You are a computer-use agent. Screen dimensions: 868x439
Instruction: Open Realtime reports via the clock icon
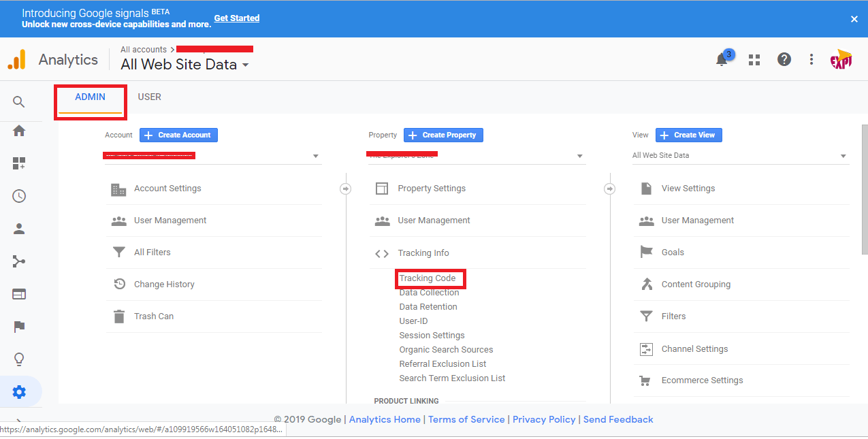[x=18, y=195]
